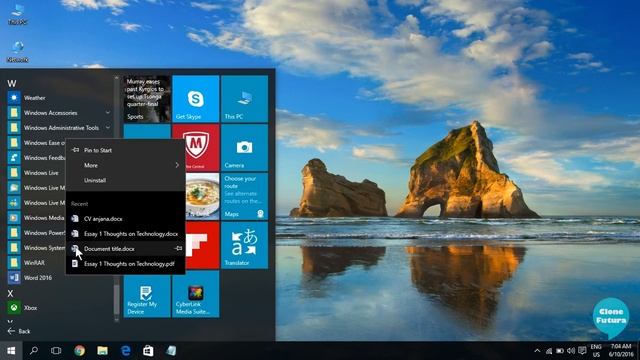Image resolution: width=640 pixels, height=360 pixels.
Task: Open the Action Center notifications icon
Action: coord(582,351)
